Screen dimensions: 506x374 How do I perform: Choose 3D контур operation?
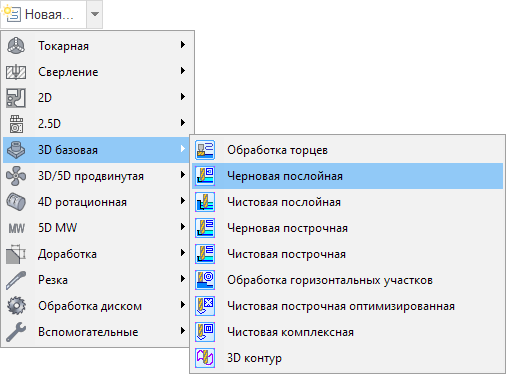coord(347,358)
